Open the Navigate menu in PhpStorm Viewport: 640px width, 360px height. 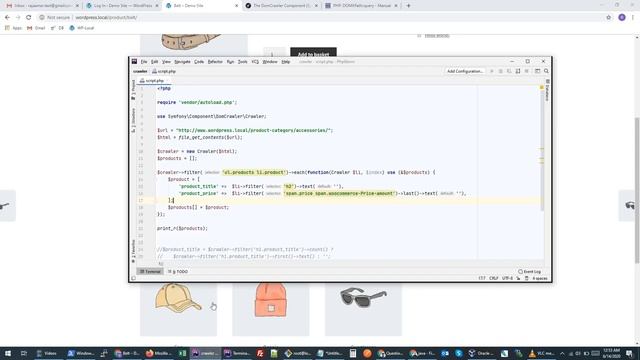click(x=182, y=62)
